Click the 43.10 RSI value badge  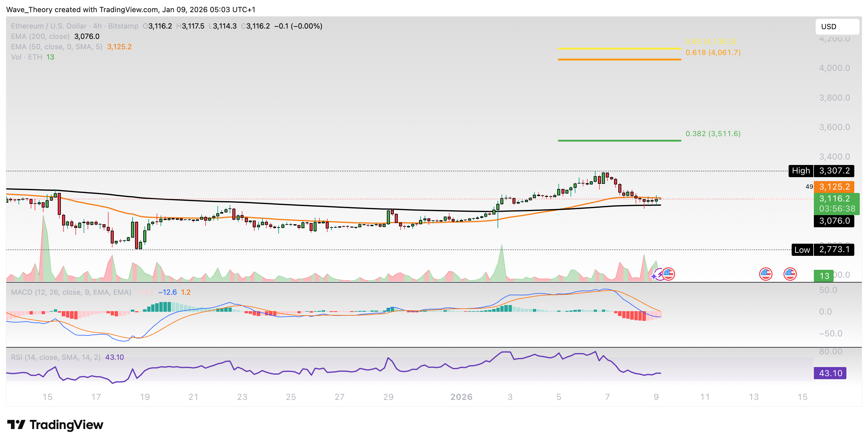point(831,373)
